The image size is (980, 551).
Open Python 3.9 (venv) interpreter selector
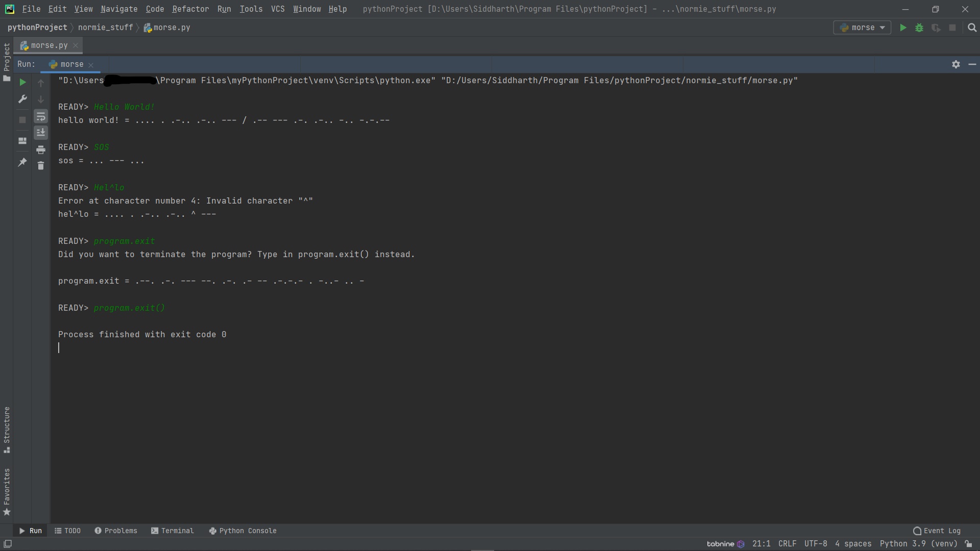point(918,544)
